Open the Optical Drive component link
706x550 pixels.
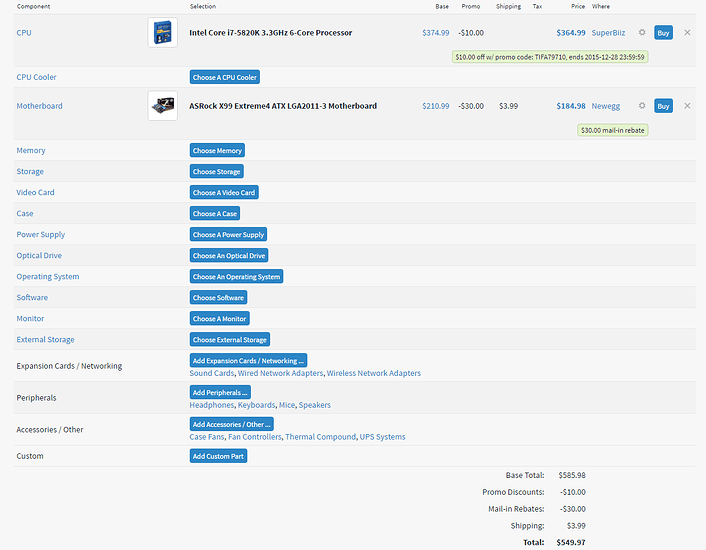coord(39,255)
